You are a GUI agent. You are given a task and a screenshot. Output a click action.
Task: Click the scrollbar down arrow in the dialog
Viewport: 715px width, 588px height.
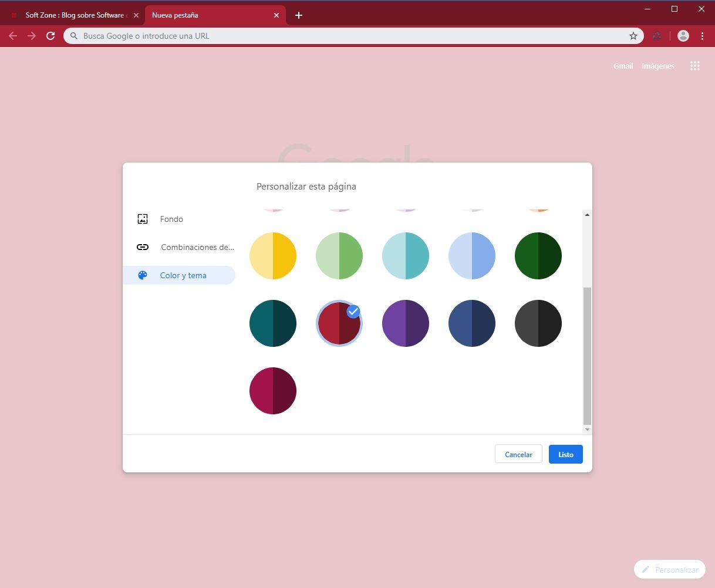(587, 430)
